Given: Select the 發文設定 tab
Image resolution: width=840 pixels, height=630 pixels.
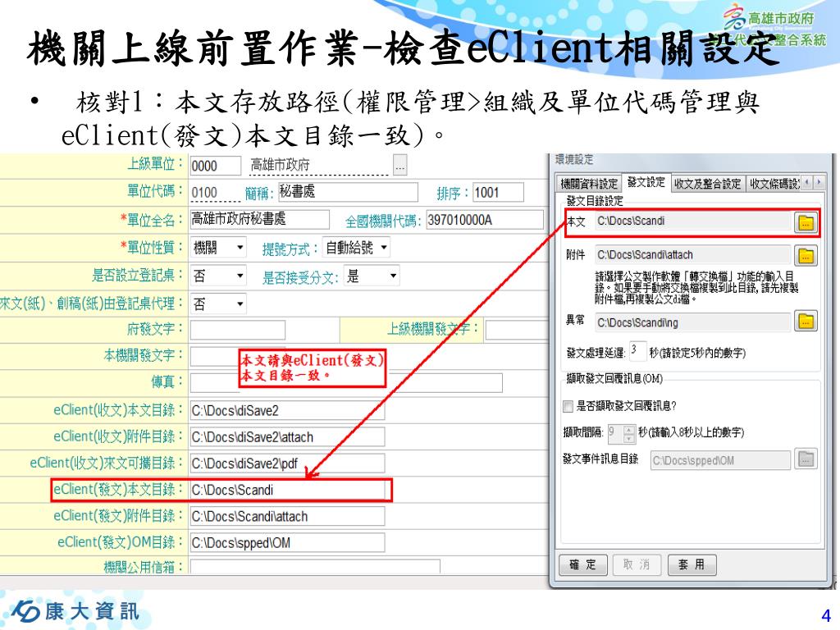Looking at the screenshot, I should [x=646, y=182].
